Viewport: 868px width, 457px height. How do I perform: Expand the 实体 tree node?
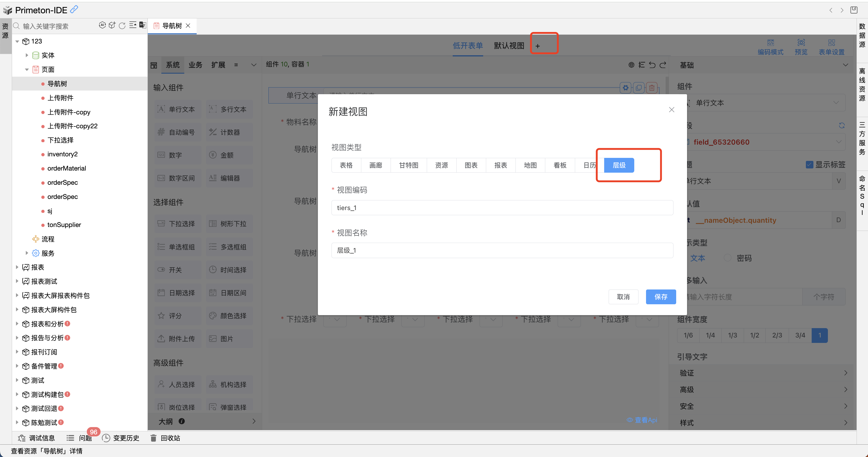tap(27, 55)
